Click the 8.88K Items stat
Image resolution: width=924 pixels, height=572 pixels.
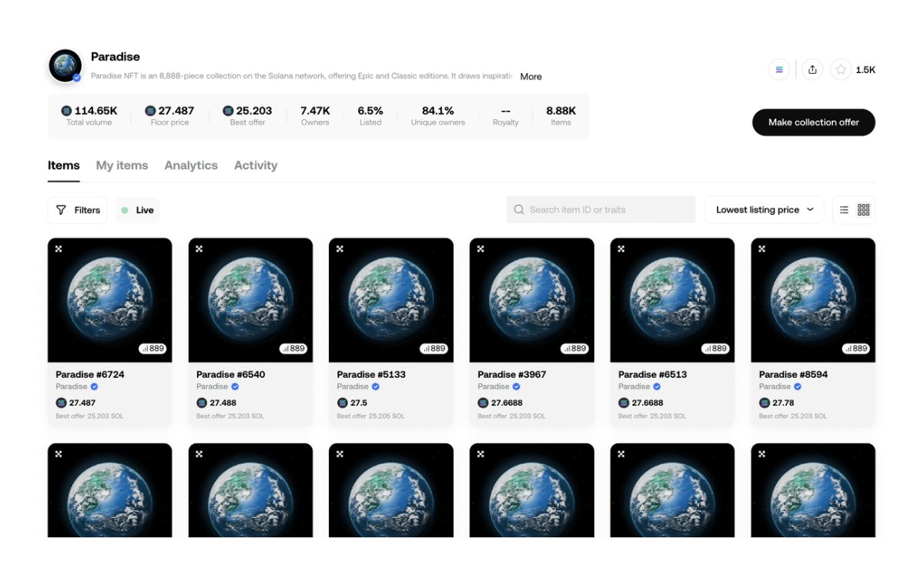click(561, 115)
